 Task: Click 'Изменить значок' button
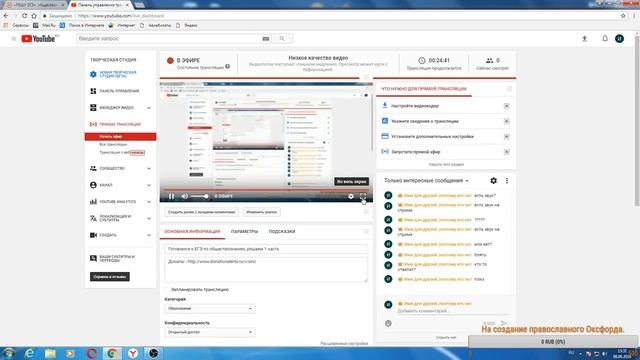[x=261, y=212]
